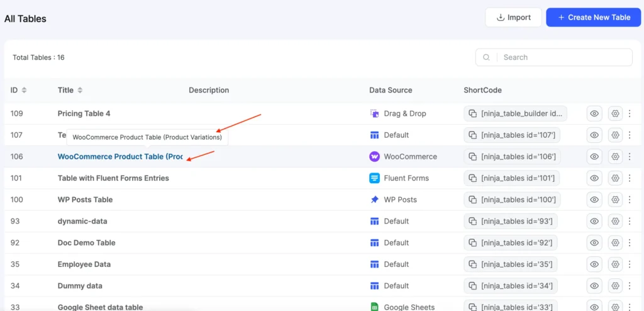Screen dimensions: 644x311
Task: Open more options menu for WP Posts Table
Action: [629, 200]
